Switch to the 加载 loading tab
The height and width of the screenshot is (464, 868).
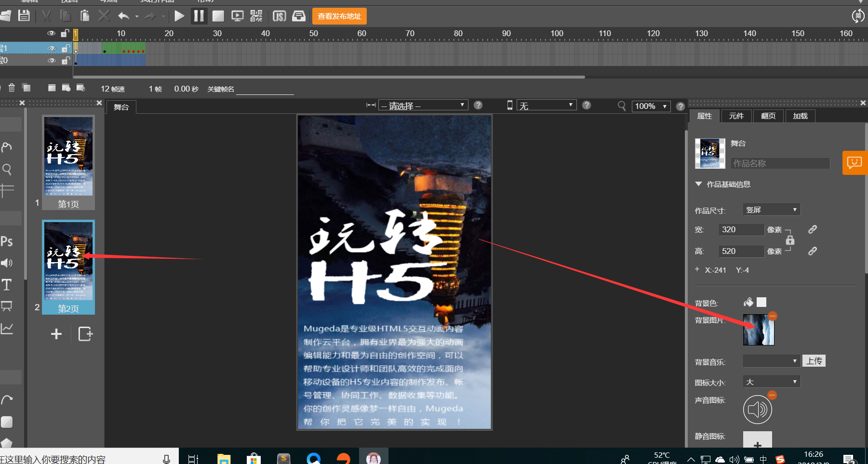click(x=800, y=116)
